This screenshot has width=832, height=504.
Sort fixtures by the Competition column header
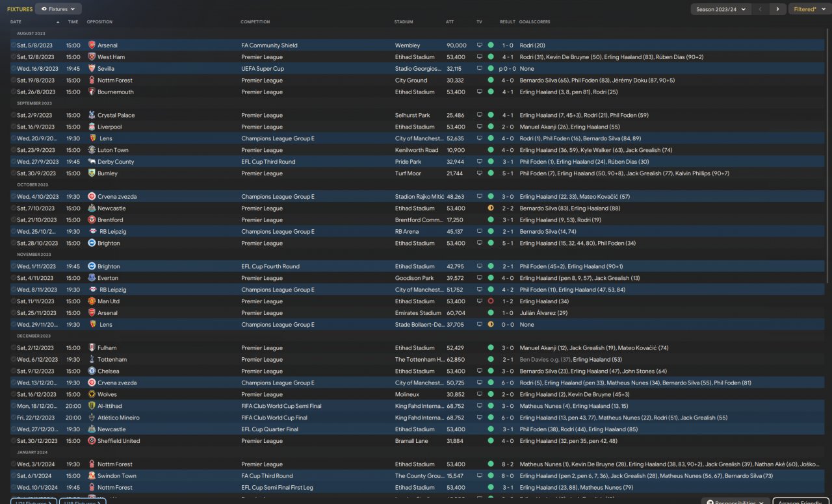click(255, 22)
